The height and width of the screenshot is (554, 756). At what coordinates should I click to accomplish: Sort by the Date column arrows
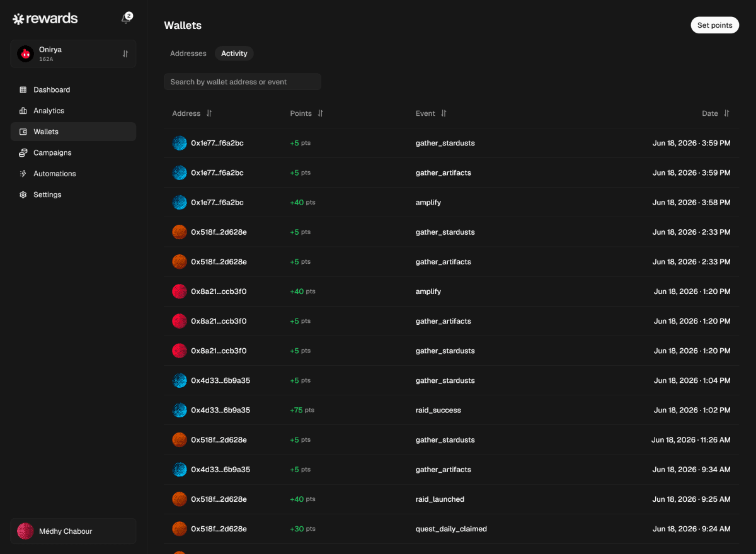(726, 113)
